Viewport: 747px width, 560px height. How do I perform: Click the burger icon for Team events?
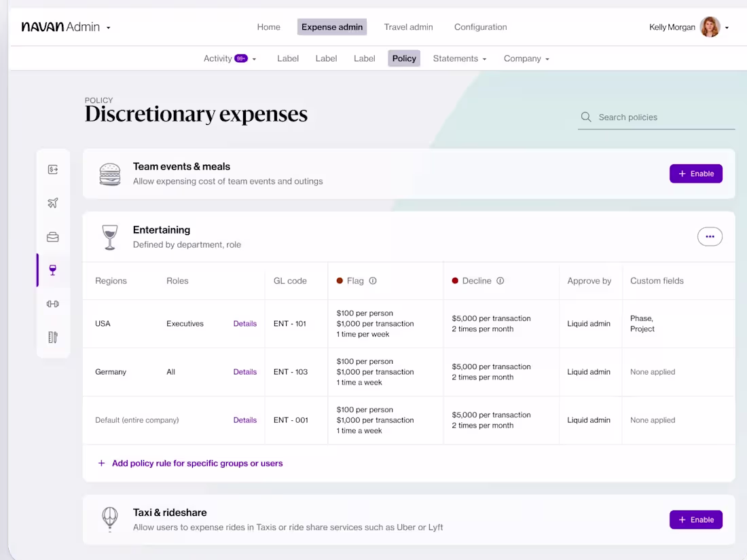110,174
